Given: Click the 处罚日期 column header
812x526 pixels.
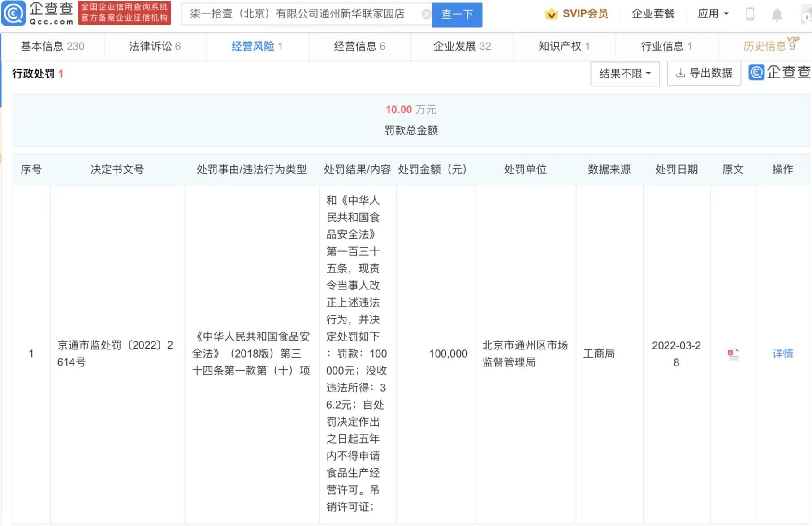Looking at the screenshot, I should (x=676, y=169).
